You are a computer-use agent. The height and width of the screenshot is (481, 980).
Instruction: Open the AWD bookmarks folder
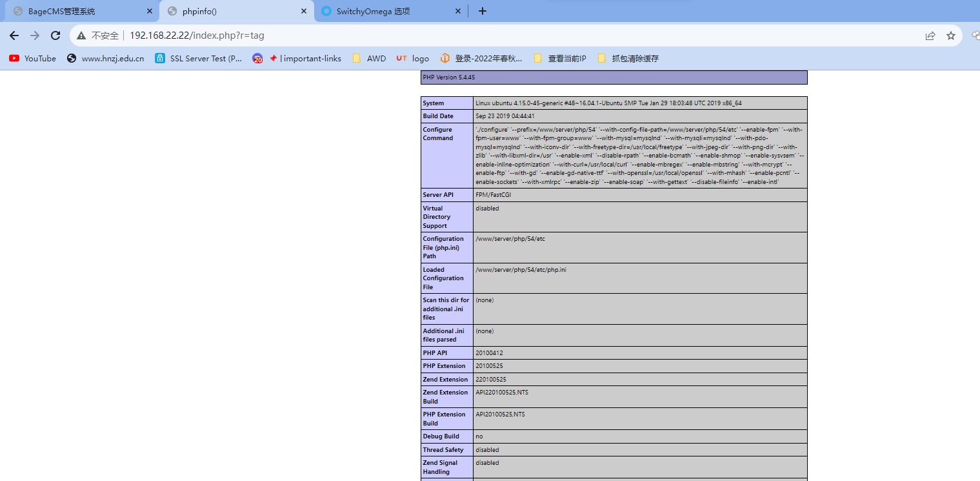(369, 58)
